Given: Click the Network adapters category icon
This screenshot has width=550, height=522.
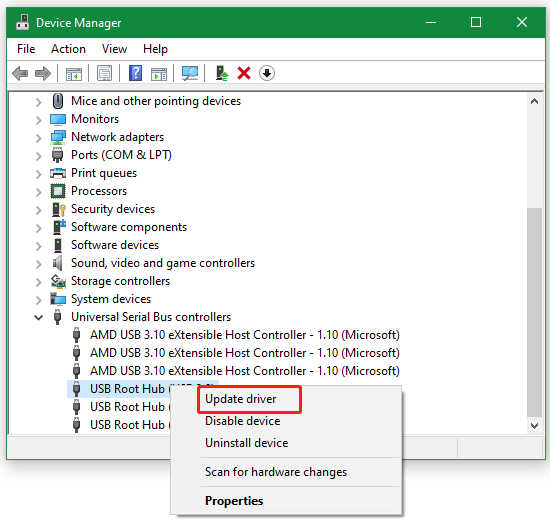Looking at the screenshot, I should [x=58, y=137].
